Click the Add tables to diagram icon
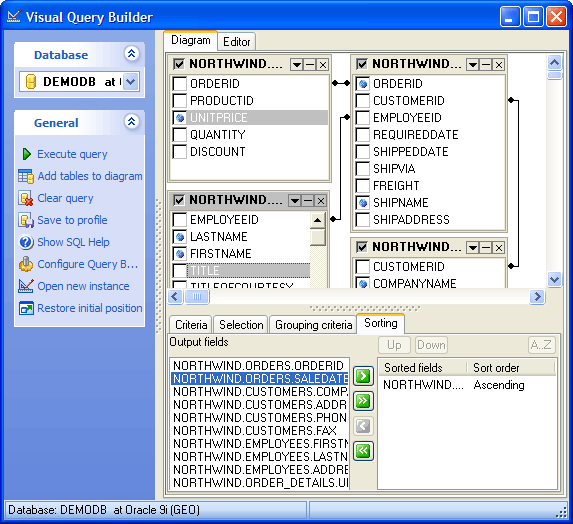The height and width of the screenshot is (524, 573). click(26, 176)
